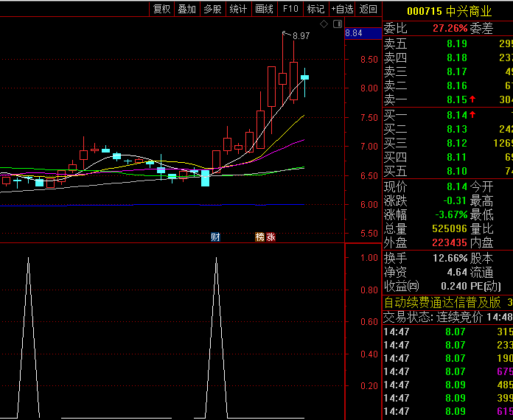Click the 8.97 high price marker

[x=301, y=35]
